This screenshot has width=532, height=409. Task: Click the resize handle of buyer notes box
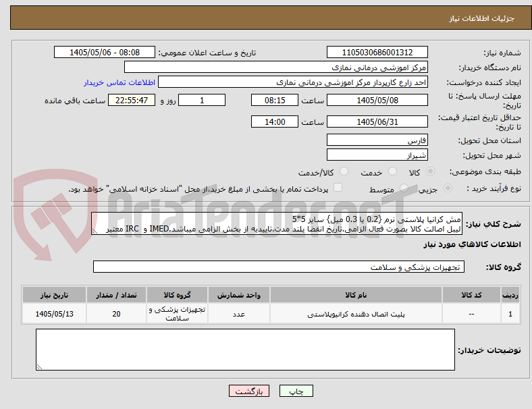[39, 366]
